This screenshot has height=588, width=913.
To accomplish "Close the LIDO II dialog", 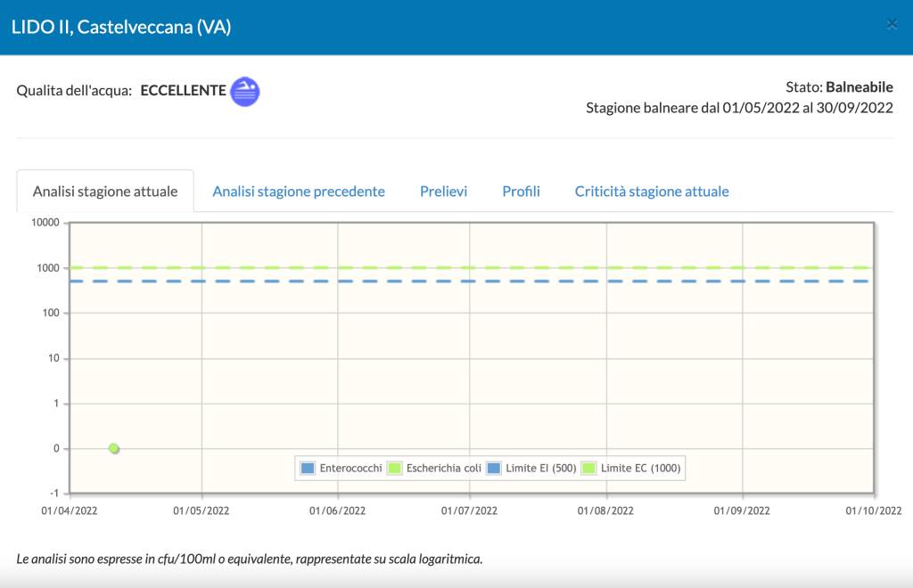I will 892,25.
